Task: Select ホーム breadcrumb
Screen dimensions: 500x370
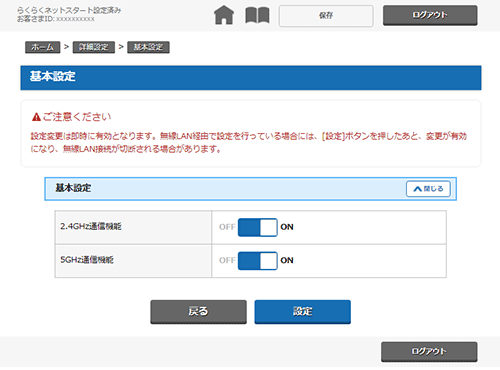Action: click(43, 47)
